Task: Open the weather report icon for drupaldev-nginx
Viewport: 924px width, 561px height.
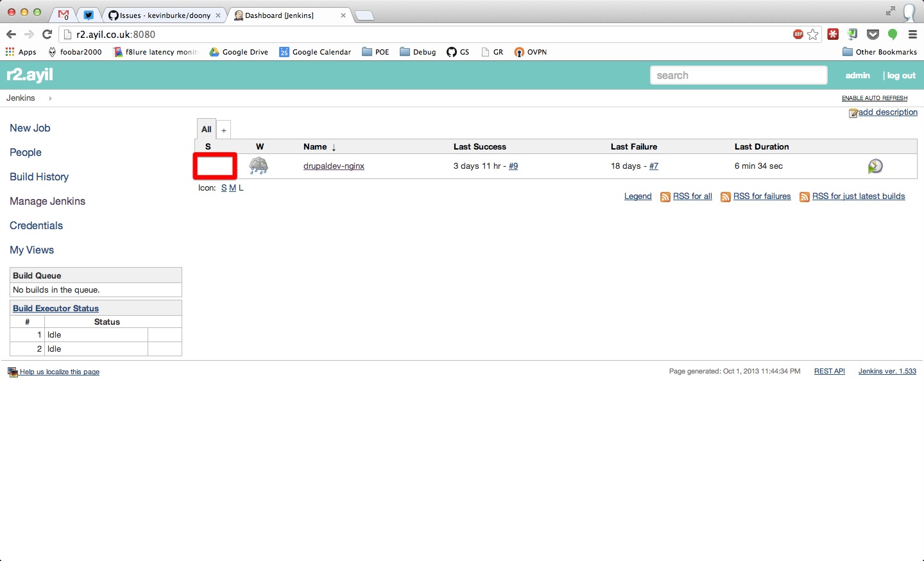Action: click(x=259, y=166)
